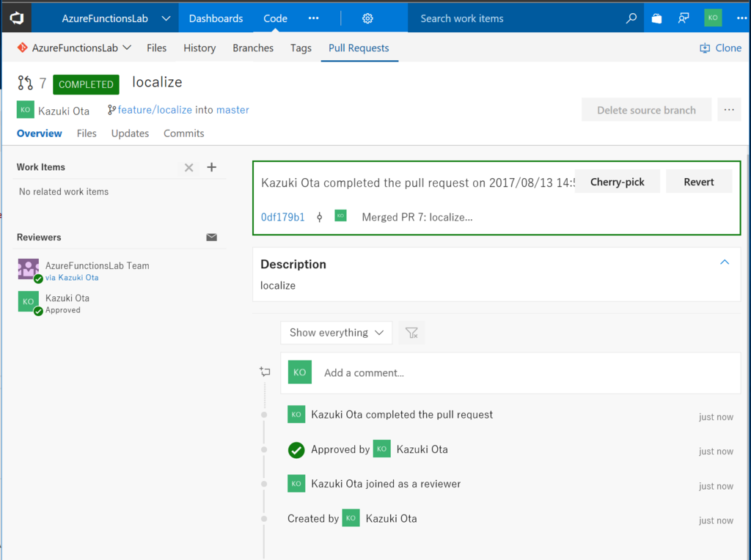Select the Pull Requests tab
751x560 pixels.
click(x=359, y=48)
